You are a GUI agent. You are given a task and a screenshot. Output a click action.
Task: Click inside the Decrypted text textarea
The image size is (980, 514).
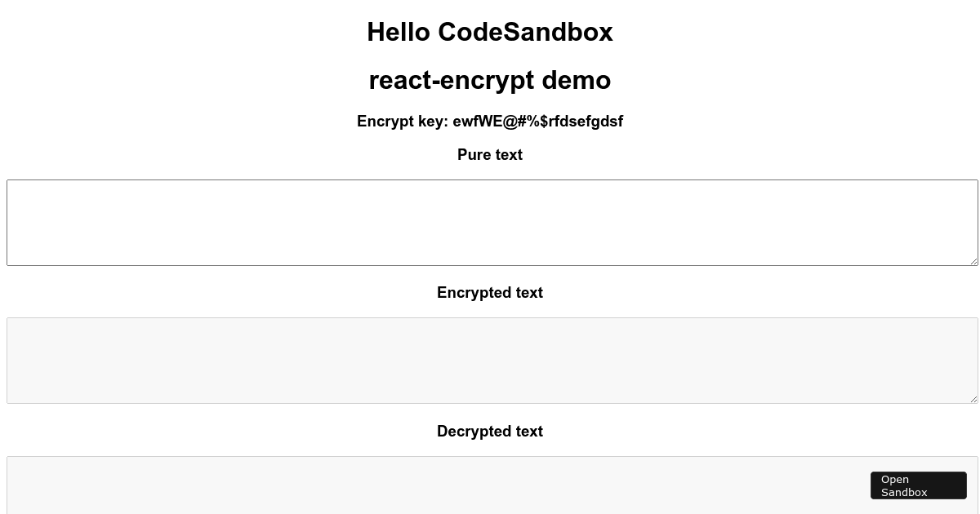click(490, 485)
